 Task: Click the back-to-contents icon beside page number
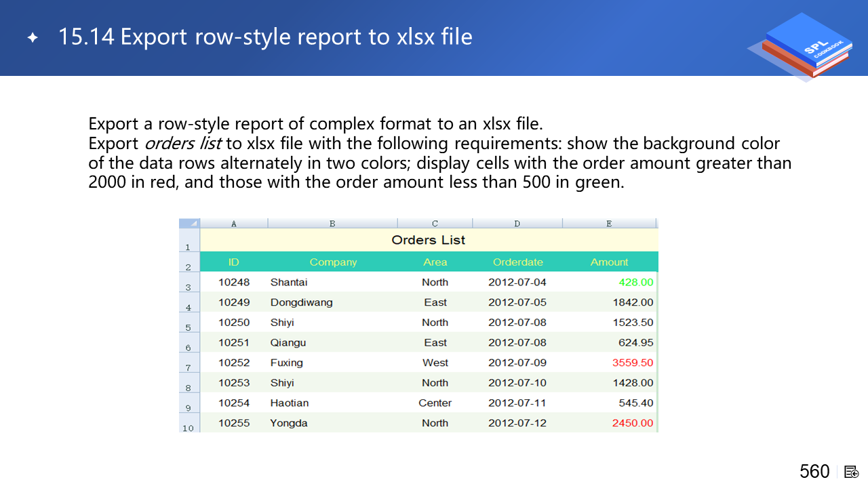(x=852, y=472)
